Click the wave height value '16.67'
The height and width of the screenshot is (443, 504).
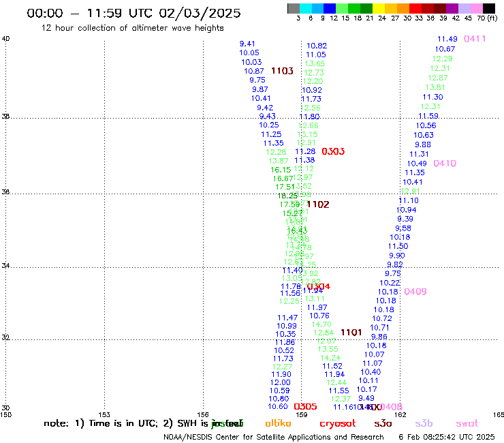(283, 179)
